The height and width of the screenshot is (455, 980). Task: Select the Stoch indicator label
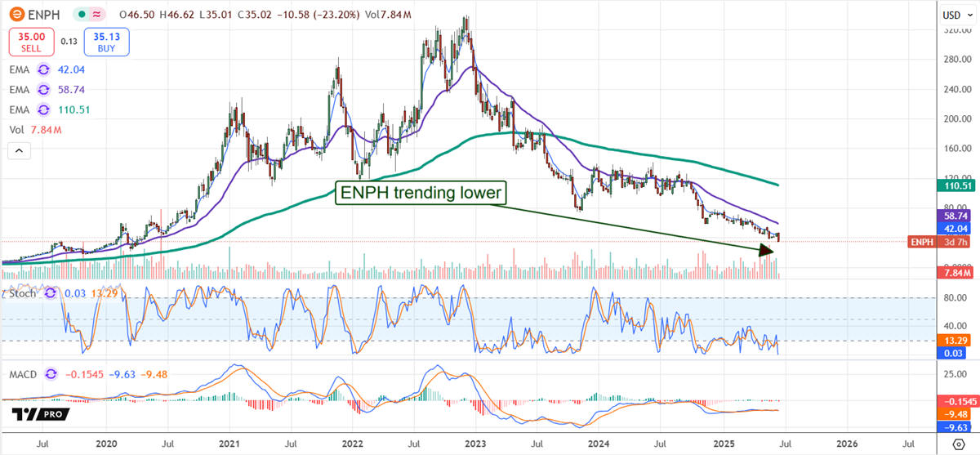pos(22,293)
